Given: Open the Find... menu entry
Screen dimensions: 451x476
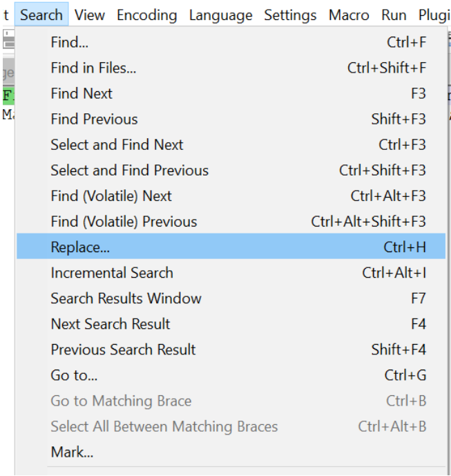Looking at the screenshot, I should [231, 42].
